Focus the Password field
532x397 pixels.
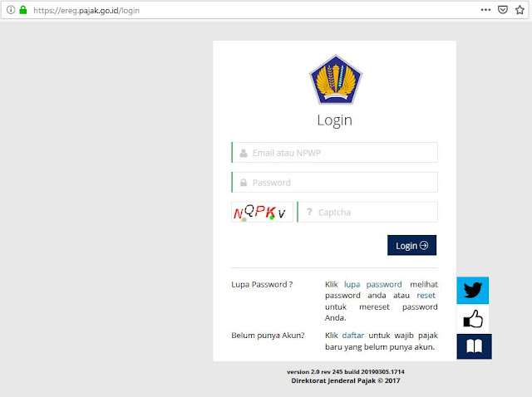pyautogui.click(x=334, y=183)
